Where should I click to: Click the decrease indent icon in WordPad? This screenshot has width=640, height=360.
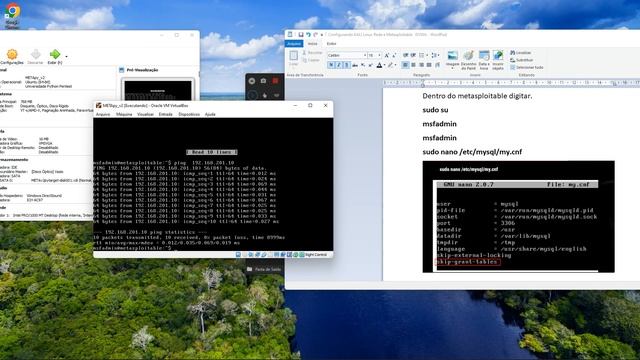tap(405, 55)
